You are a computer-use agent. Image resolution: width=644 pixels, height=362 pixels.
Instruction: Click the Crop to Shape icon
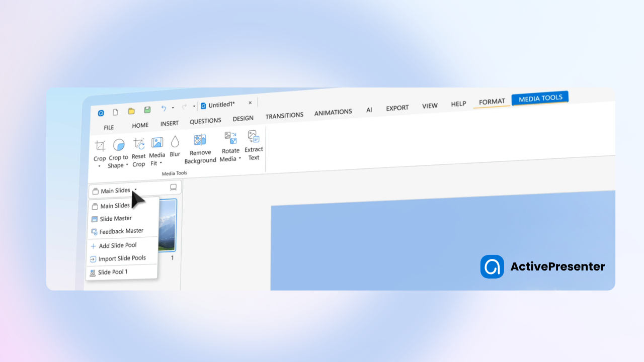119,145
